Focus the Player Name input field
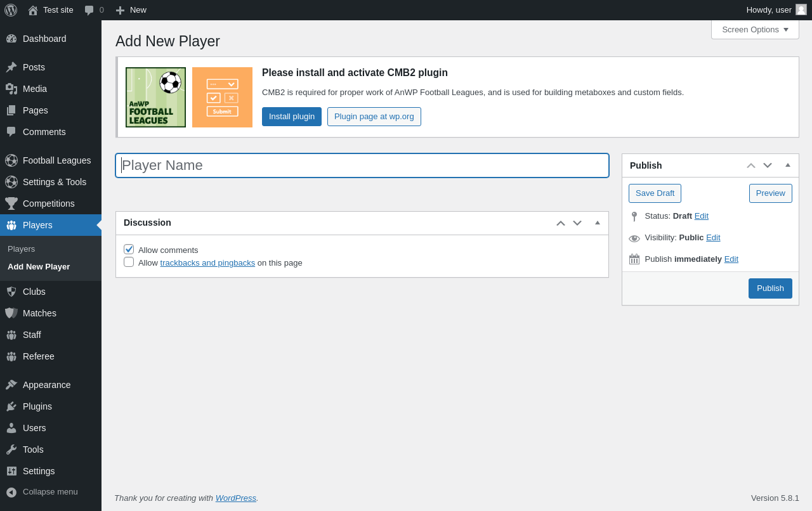Screen dimensions: 812x511 pyautogui.click(x=362, y=165)
